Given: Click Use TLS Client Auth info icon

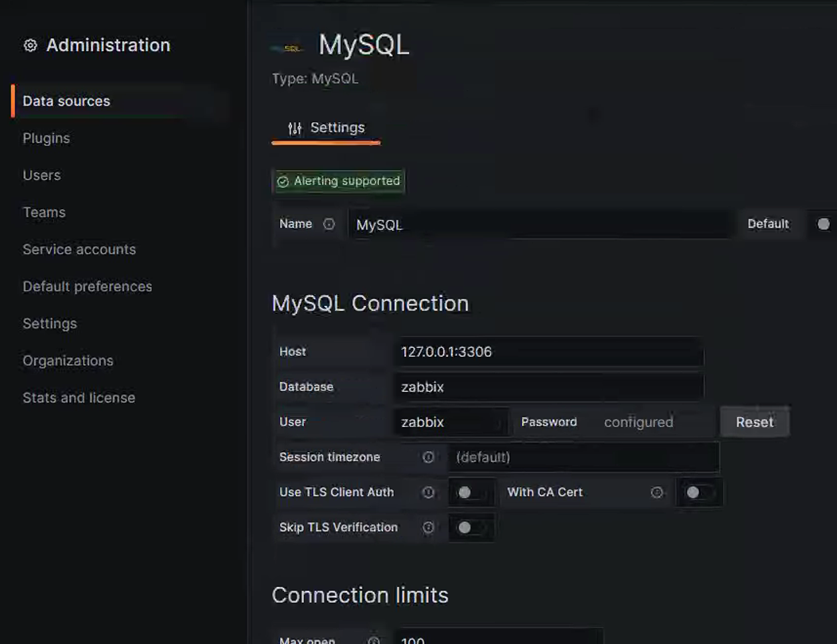Looking at the screenshot, I should (x=428, y=493).
